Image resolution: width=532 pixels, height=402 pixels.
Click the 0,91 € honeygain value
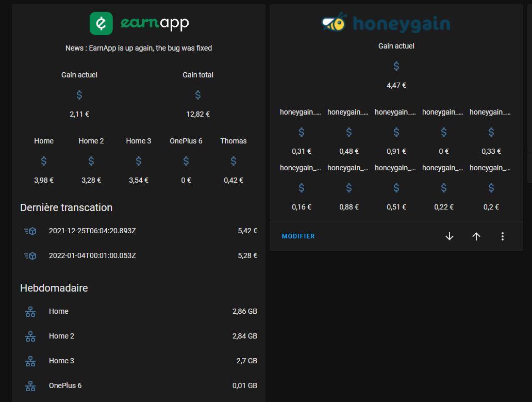coord(396,151)
